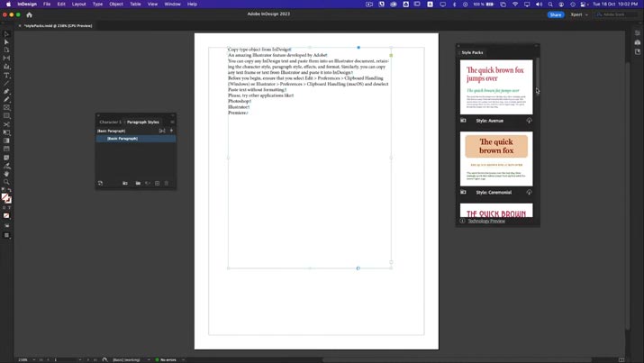Select the Line tool
The width and height of the screenshot is (644, 363).
(x=6, y=84)
